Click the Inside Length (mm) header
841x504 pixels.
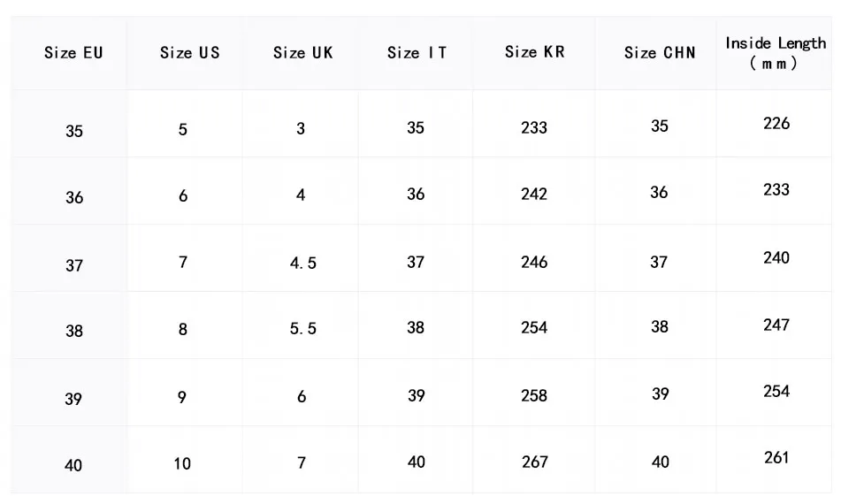[x=776, y=53]
